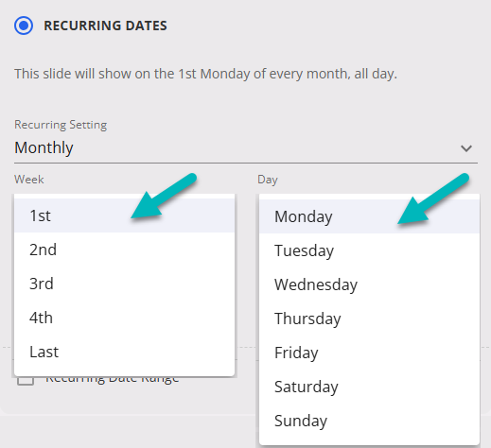Open the Recurring Setting Monthly dropdown
This screenshot has height=448, width=491.
tap(246, 148)
